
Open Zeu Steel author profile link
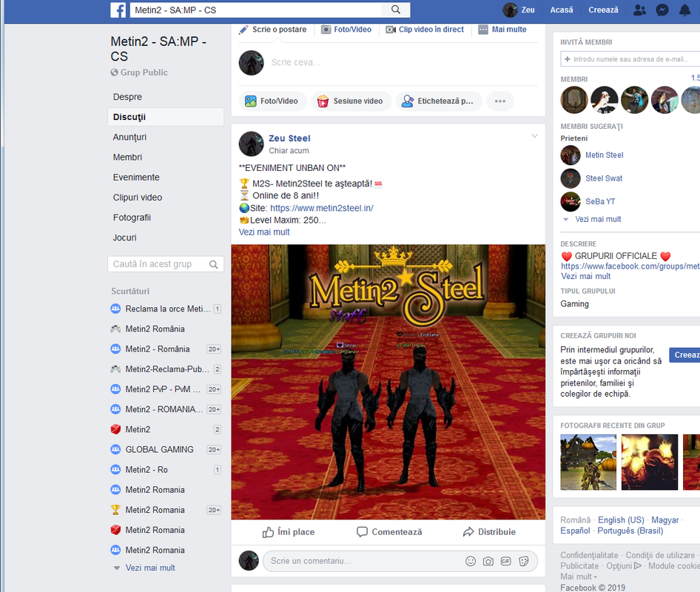289,138
